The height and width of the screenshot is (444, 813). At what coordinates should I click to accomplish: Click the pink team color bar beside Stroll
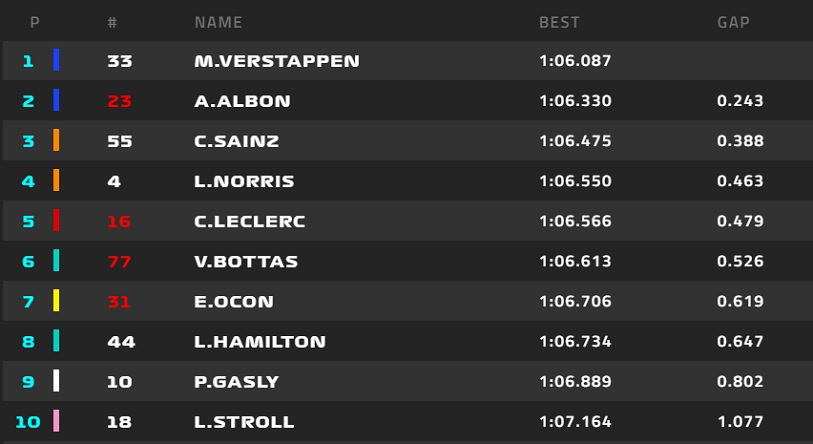tap(57, 421)
